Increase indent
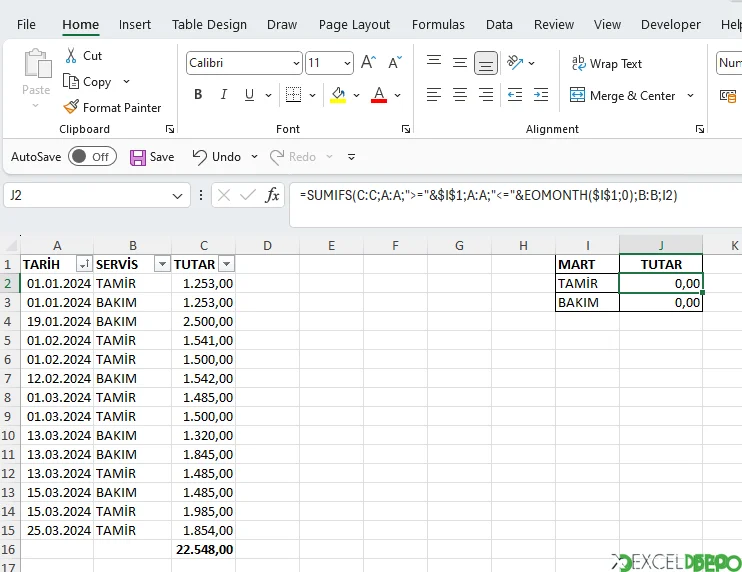Screen dimensions: 742x572 coord(541,95)
